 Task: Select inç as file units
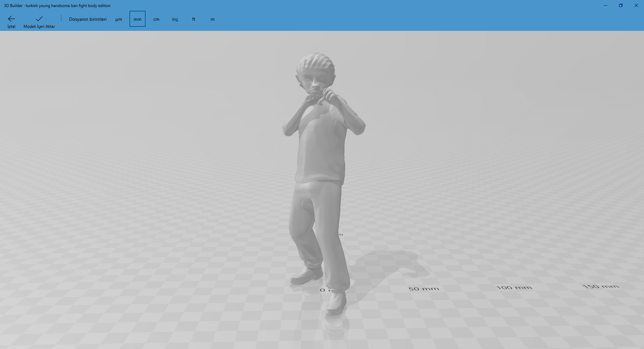click(175, 19)
